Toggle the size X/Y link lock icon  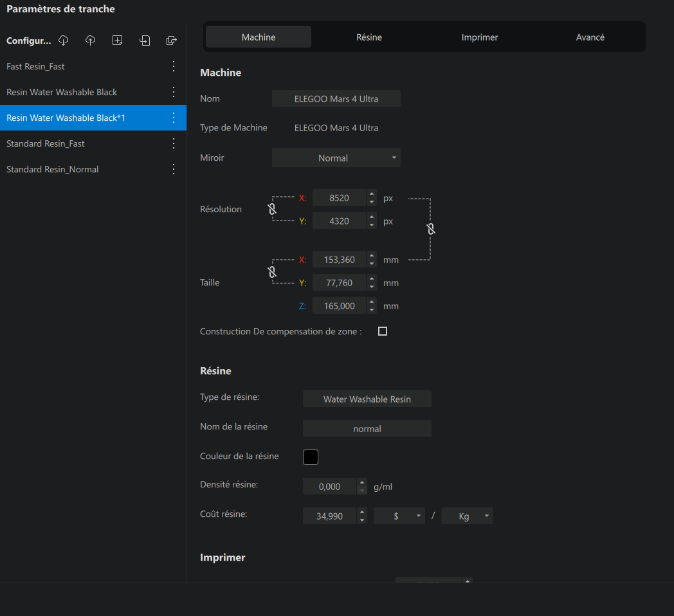pos(272,272)
